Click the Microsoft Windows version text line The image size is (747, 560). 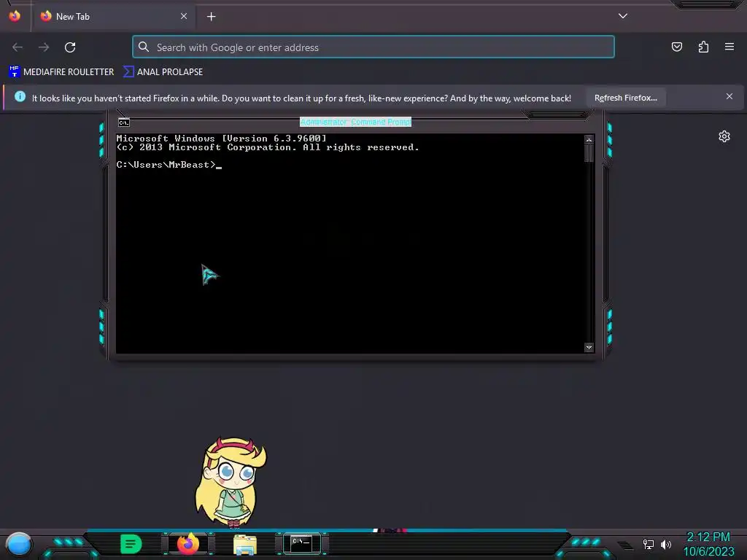pos(222,138)
